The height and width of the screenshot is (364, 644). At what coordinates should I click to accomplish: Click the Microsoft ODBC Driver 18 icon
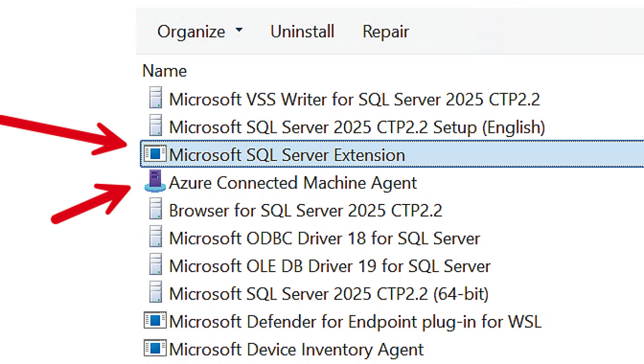pos(156,238)
